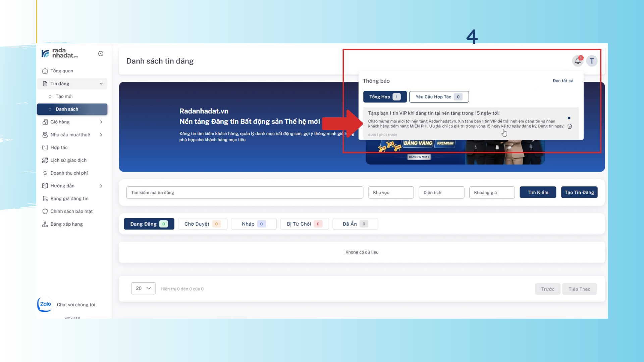Image resolution: width=644 pixels, height=362 pixels.
Task: Click the Hiển thị 0 đến 0 của 0 text
Action: tap(182, 289)
